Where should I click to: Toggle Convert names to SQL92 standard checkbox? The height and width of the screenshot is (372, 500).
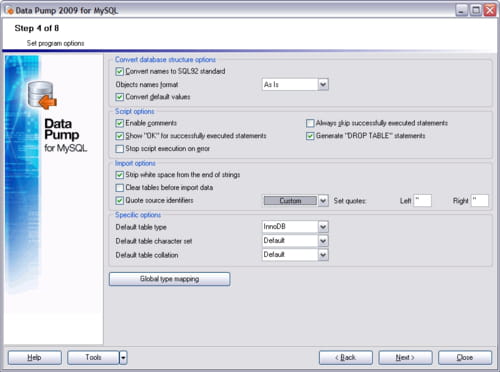point(119,71)
